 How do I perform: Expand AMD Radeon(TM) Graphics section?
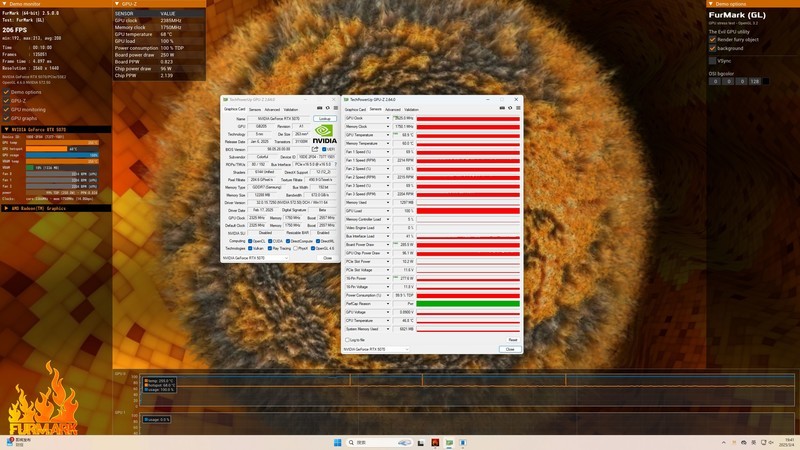[x=6, y=208]
